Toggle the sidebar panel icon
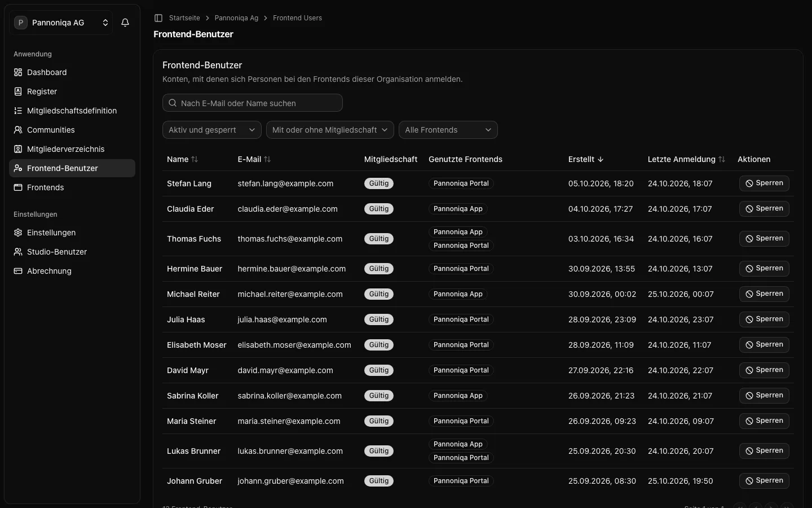 158,18
